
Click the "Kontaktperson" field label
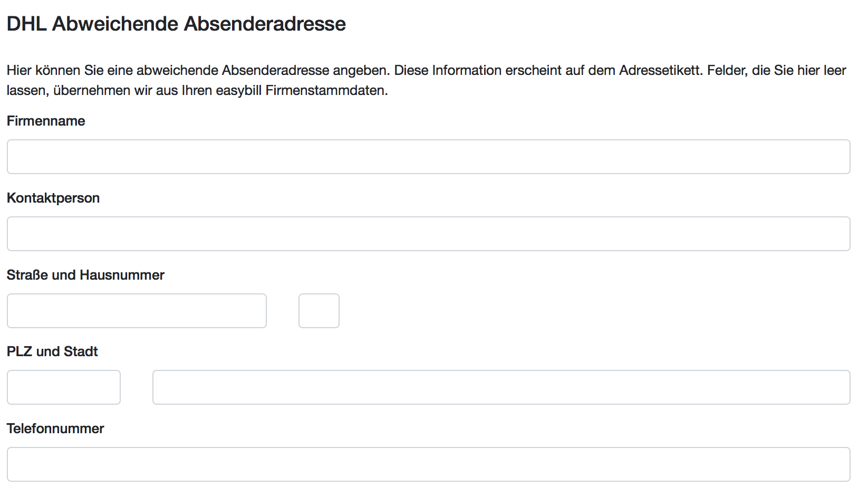(x=53, y=198)
